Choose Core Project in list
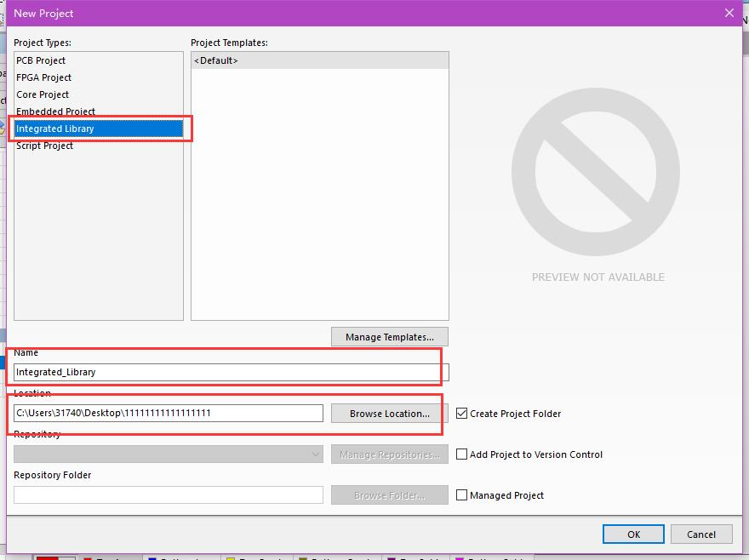The width and height of the screenshot is (749, 560). point(99,94)
